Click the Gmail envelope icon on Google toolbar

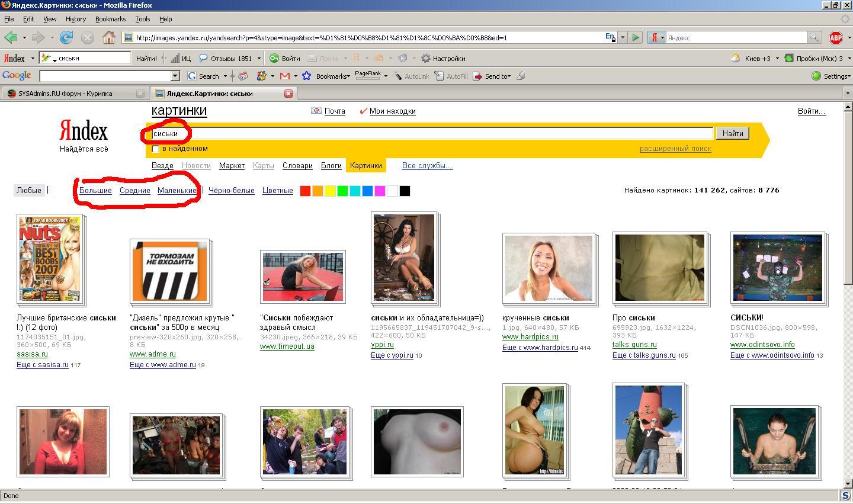pyautogui.click(x=285, y=76)
